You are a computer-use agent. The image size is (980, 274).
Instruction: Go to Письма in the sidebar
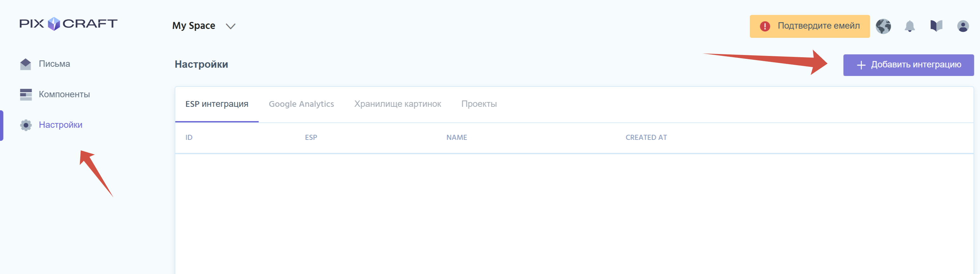click(54, 64)
